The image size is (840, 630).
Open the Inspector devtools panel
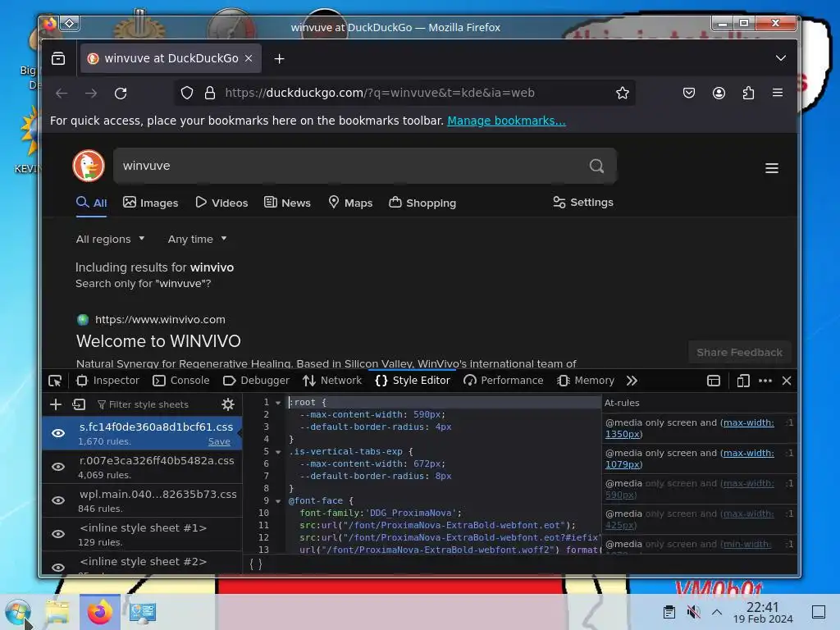(107, 381)
